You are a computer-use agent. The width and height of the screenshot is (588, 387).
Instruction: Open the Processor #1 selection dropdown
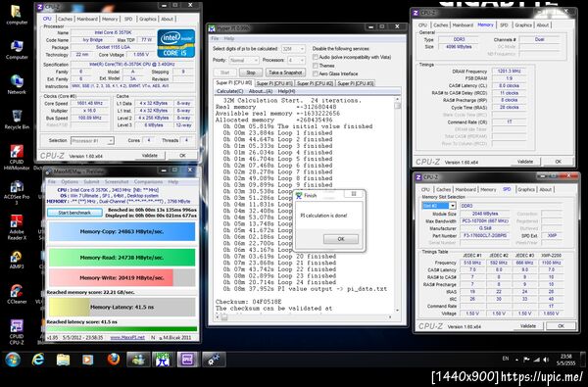92,141
